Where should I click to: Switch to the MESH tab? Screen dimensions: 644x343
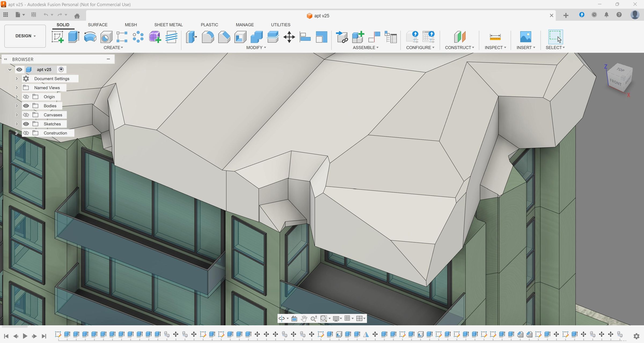pos(131,25)
